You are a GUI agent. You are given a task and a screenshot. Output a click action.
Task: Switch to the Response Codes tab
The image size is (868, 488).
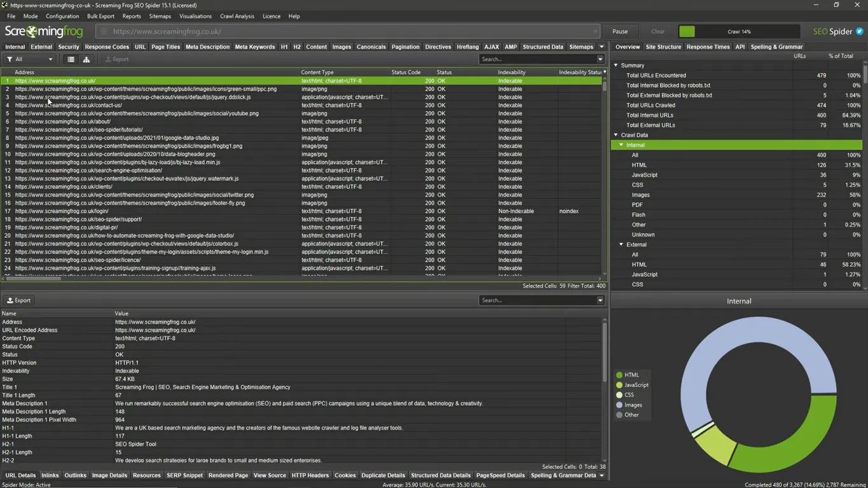point(107,46)
